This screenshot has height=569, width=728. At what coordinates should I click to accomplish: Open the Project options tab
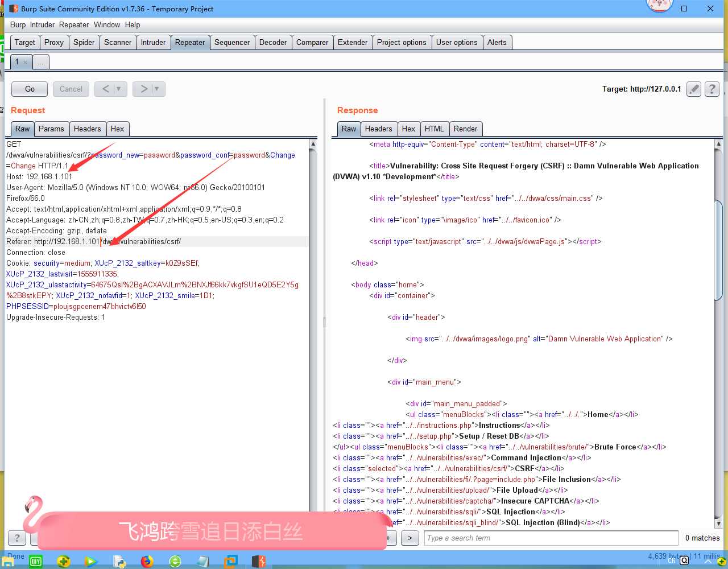[x=402, y=42]
